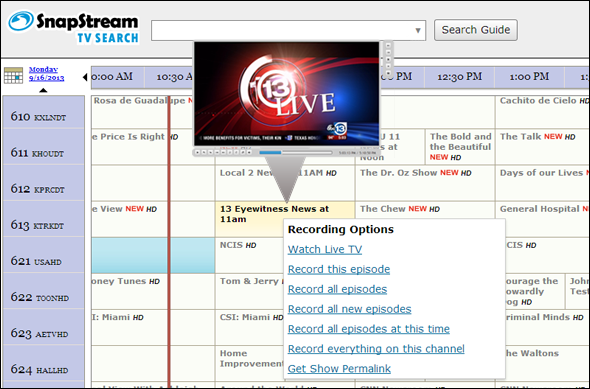
Task: Move up the channel list with the arrow
Action: click(43, 90)
